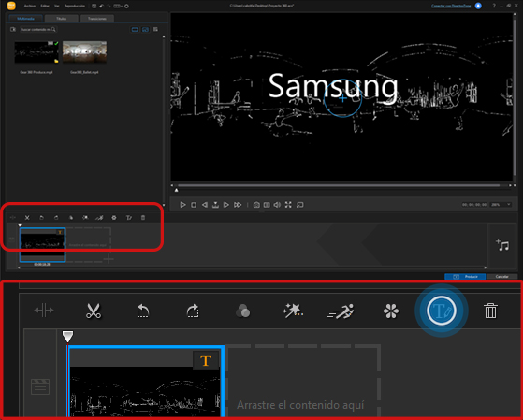Open the preview zoom percentage dropdown
Viewport: 523px width, 420px height.
(x=501, y=205)
